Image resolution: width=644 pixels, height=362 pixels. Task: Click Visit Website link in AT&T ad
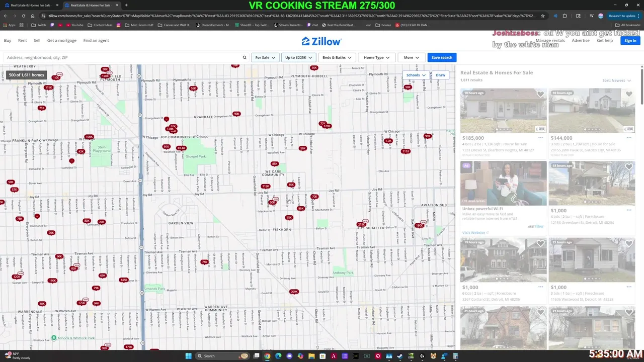coord(475,233)
